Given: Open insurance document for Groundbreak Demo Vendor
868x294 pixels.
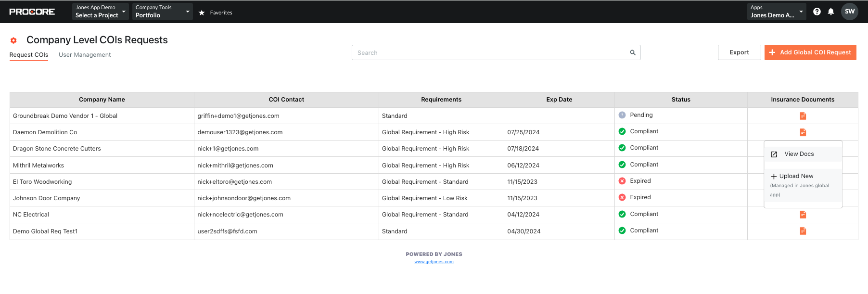Looking at the screenshot, I should pos(803,116).
